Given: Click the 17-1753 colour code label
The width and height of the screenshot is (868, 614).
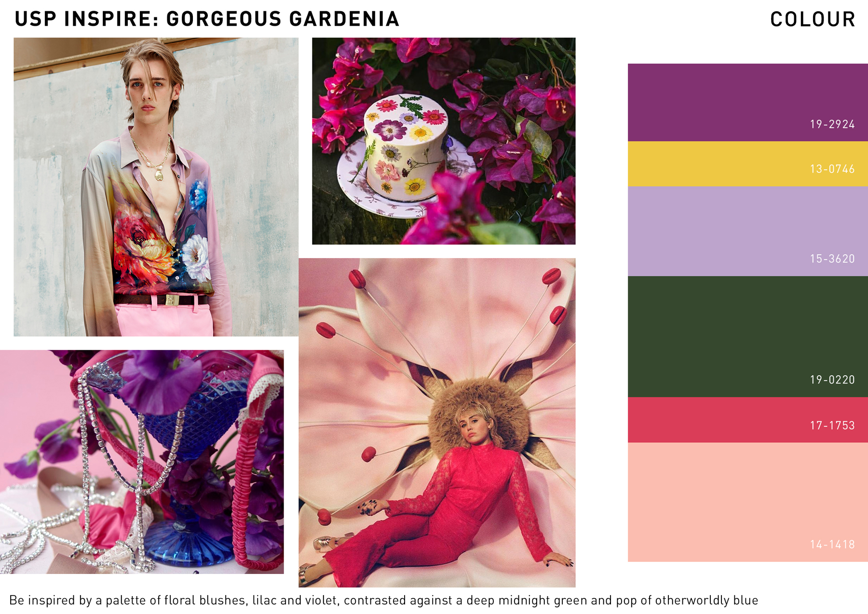Looking at the screenshot, I should pyautogui.click(x=832, y=425).
